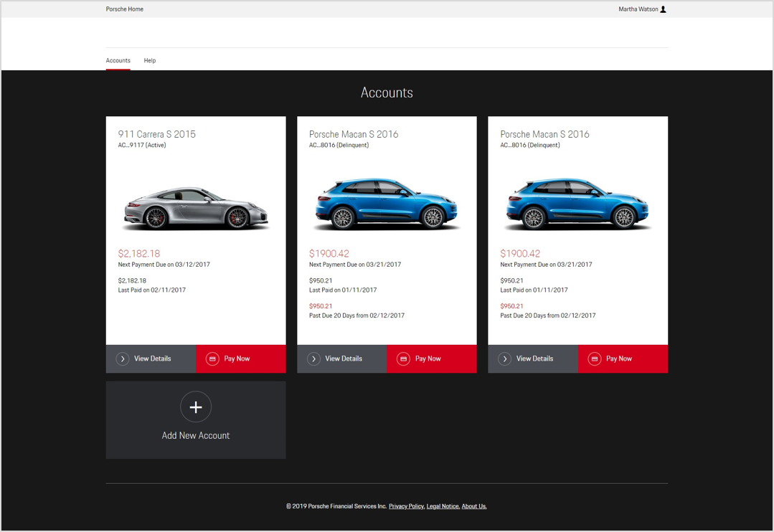Follow the About Us footer link
This screenshot has width=774, height=532.
coord(474,506)
